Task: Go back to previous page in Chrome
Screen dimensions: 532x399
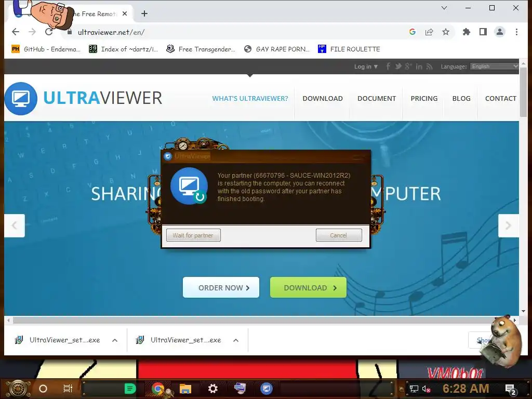Action: (x=16, y=32)
